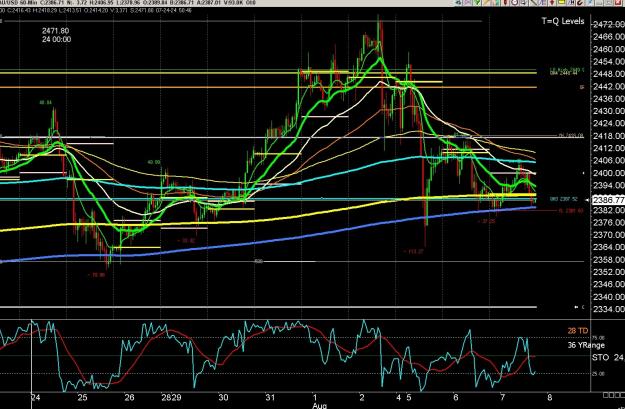This screenshot has width=625, height=409.
Task: Click the -113.27 red swing annotation
Action: [x=413, y=252]
